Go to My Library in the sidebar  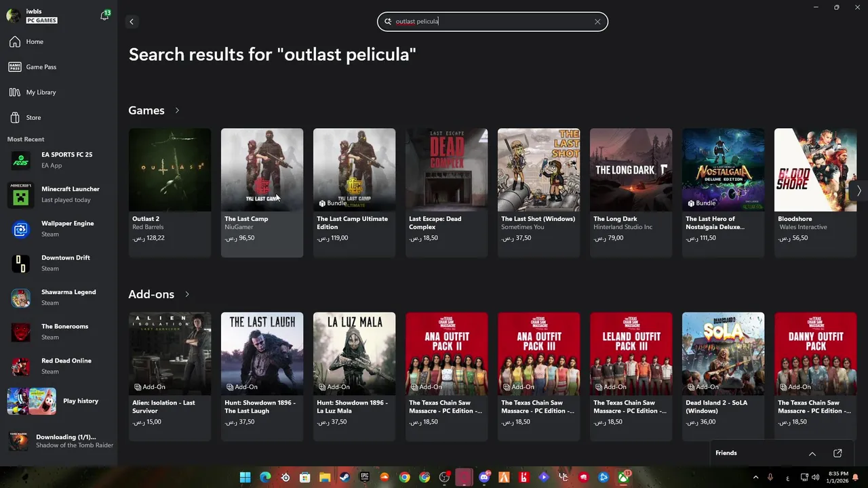(x=58, y=92)
